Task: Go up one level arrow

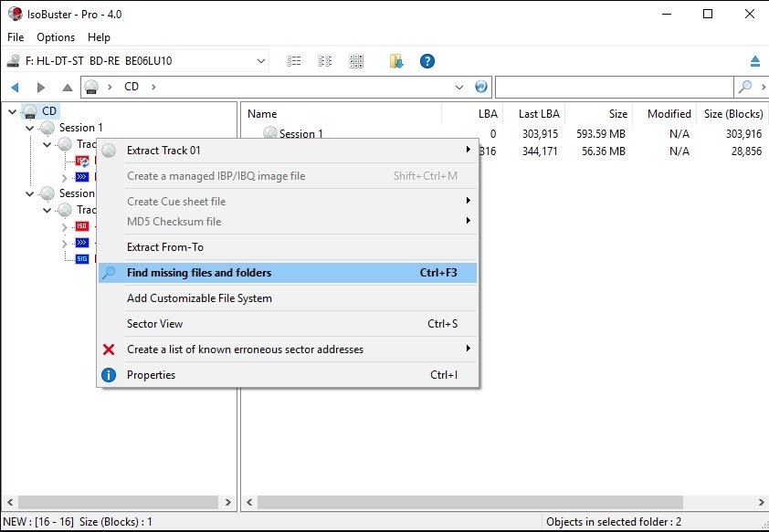Action: point(68,88)
